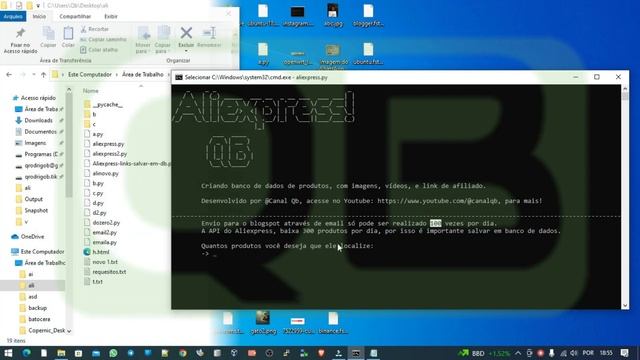Click the volume icon in system tray
The height and width of the screenshot is (360, 640).
pos(574,353)
